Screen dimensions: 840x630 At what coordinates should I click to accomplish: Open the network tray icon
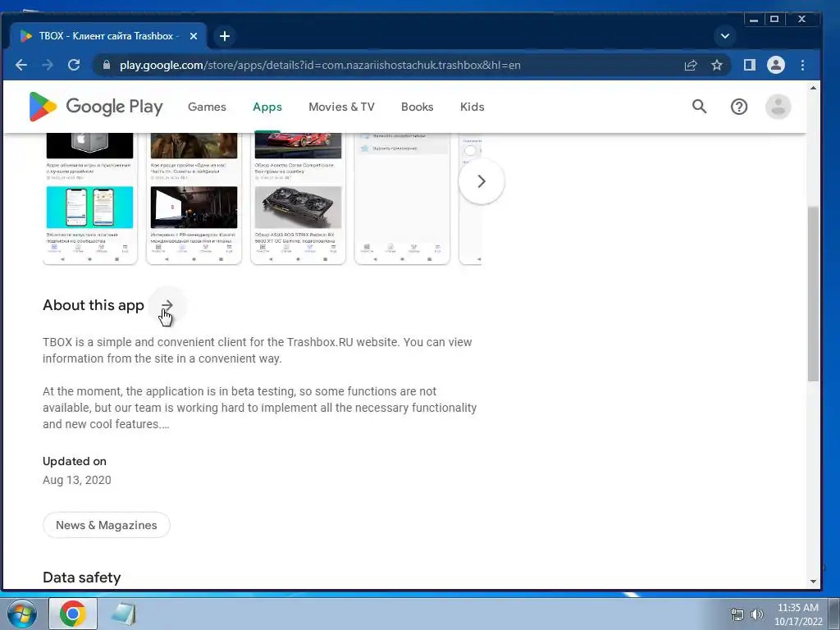click(737, 614)
